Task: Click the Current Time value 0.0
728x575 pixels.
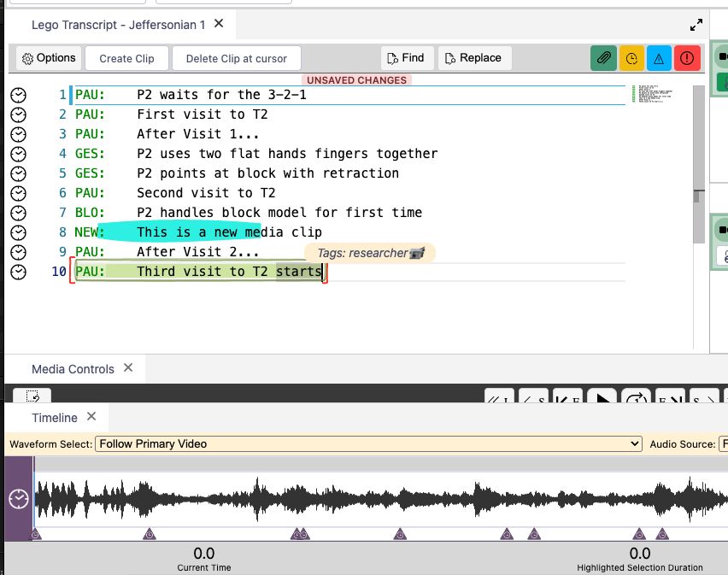Action: [204, 553]
